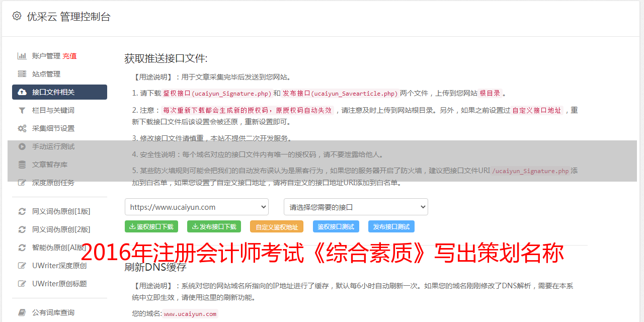Click the 自定义接口地址 highlighted text

tap(536, 110)
